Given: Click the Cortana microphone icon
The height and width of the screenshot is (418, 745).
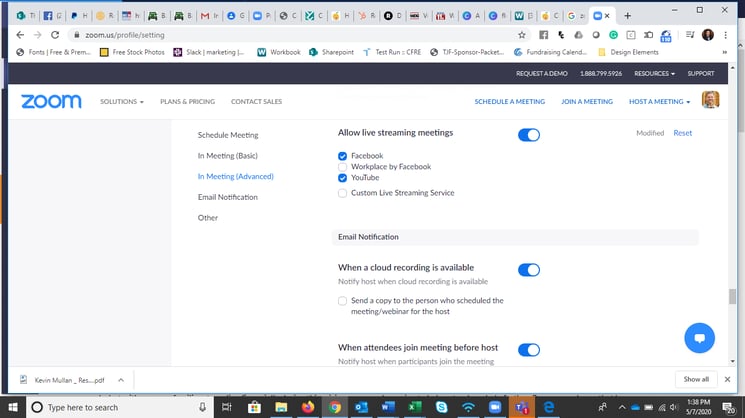Looking at the screenshot, I should point(202,407).
